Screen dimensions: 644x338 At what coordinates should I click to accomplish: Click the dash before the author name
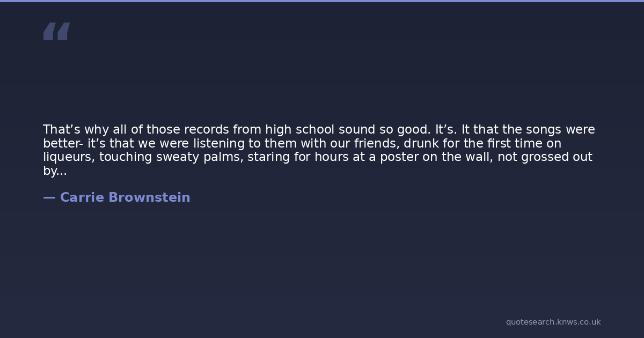49,197
